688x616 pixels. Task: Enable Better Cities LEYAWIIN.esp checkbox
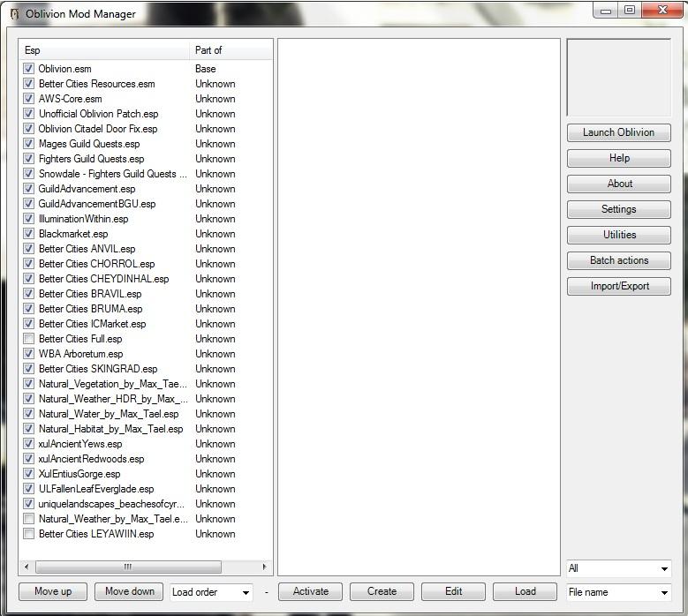tap(28, 534)
